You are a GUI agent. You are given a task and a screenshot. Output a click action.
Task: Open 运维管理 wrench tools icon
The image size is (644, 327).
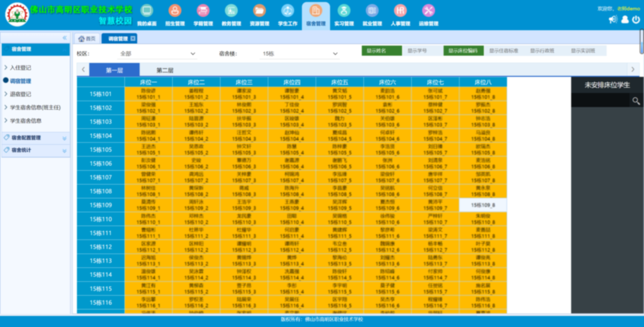(x=428, y=15)
